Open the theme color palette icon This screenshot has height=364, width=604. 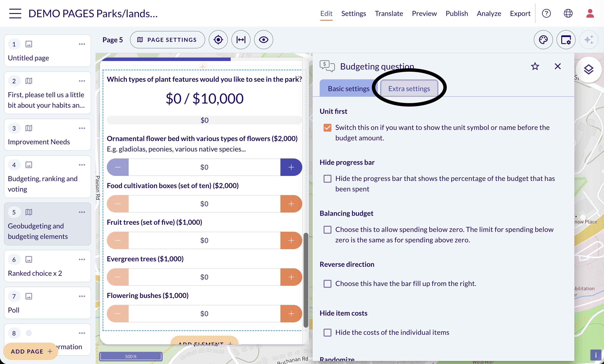[543, 40]
